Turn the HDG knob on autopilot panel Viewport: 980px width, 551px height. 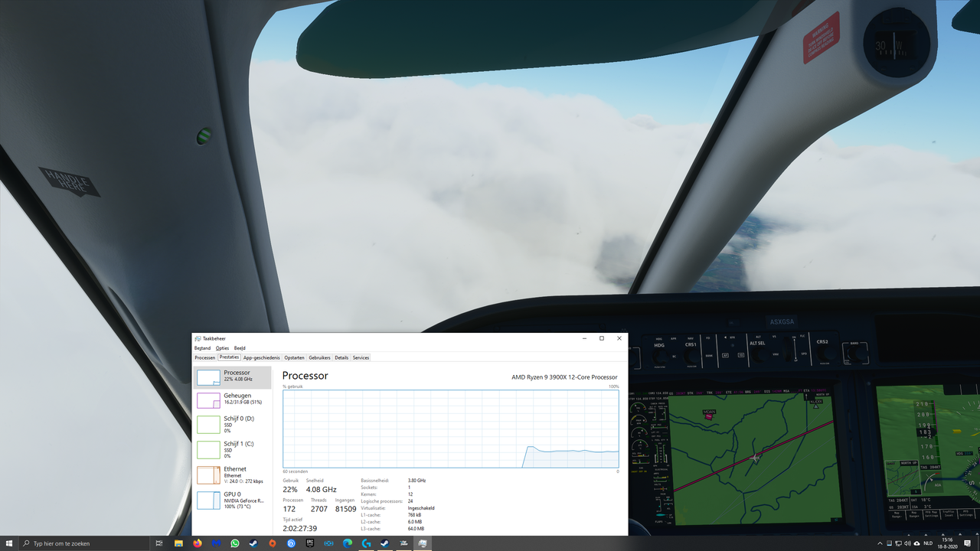point(659,357)
